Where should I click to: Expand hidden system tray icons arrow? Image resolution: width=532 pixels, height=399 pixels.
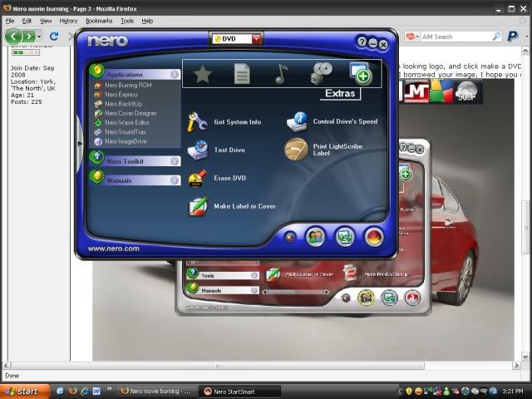click(x=400, y=392)
